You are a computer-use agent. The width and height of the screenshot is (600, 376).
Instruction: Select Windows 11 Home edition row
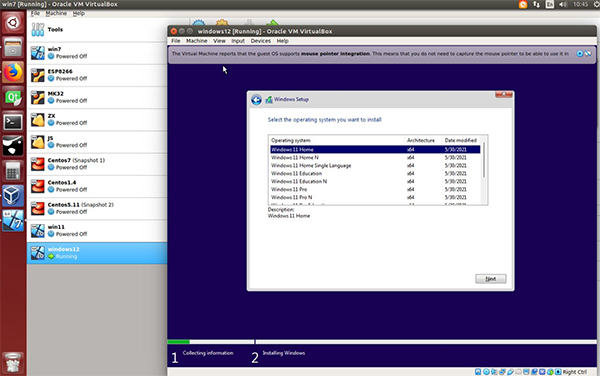[375, 150]
